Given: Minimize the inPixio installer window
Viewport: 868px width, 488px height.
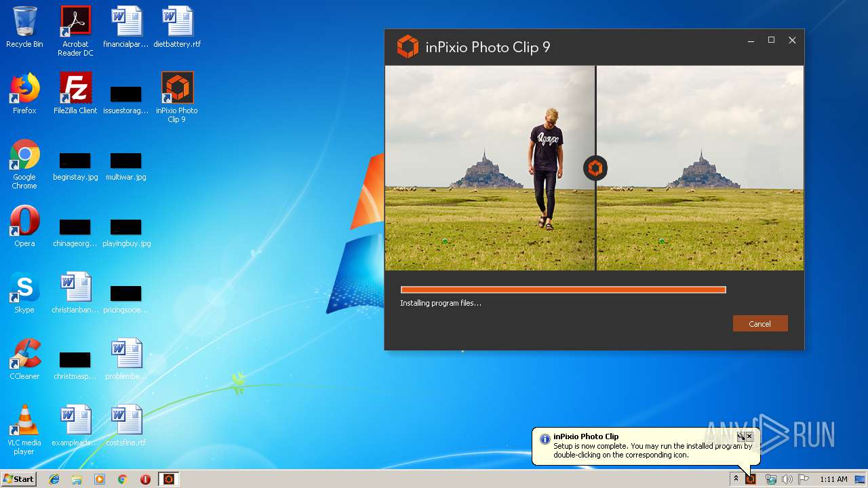Looking at the screenshot, I should click(751, 41).
